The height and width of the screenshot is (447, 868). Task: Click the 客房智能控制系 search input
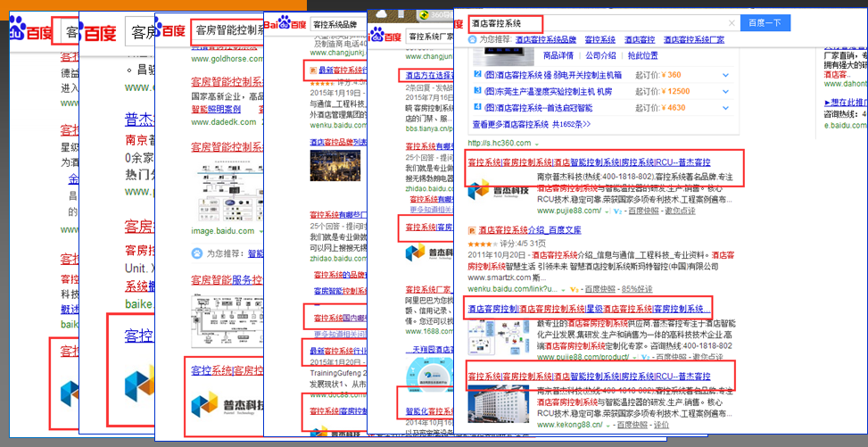pyautogui.click(x=227, y=30)
